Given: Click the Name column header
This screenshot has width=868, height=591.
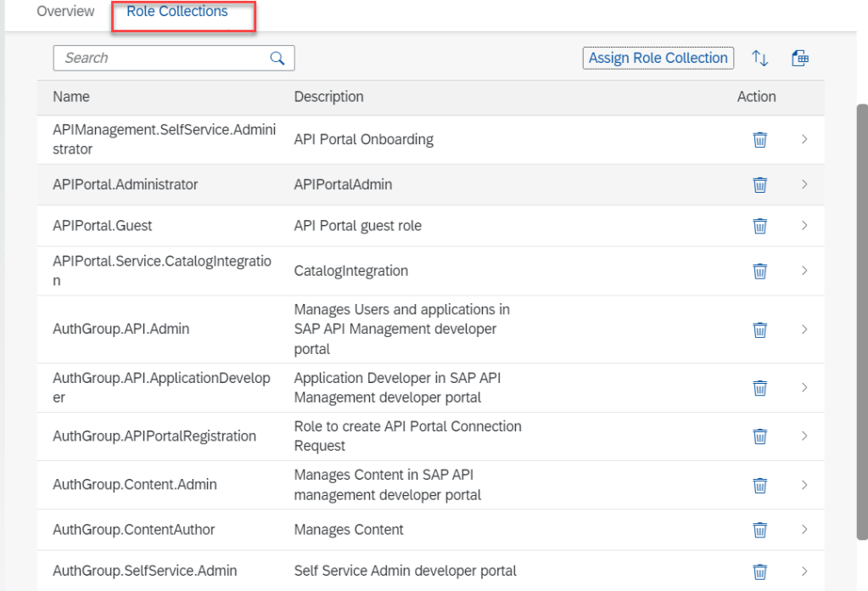Looking at the screenshot, I should point(71,97).
